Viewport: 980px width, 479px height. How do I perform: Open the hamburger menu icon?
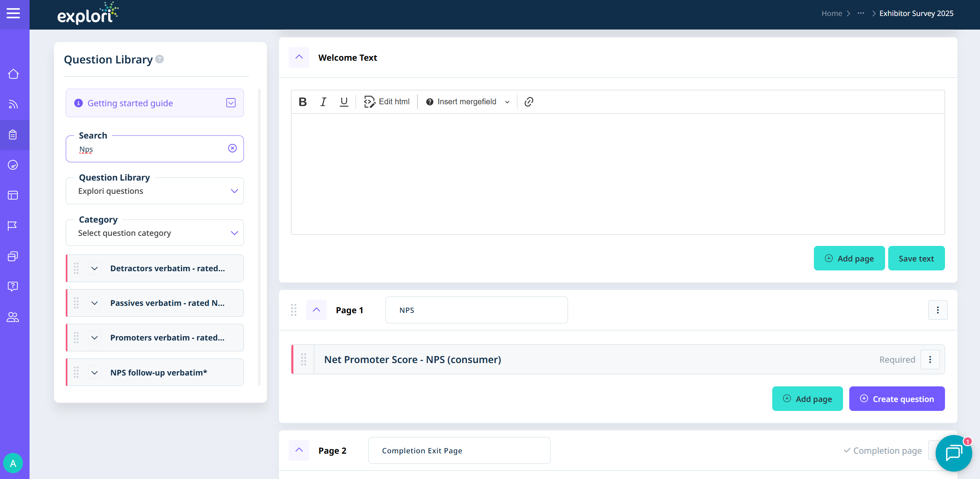click(x=13, y=14)
